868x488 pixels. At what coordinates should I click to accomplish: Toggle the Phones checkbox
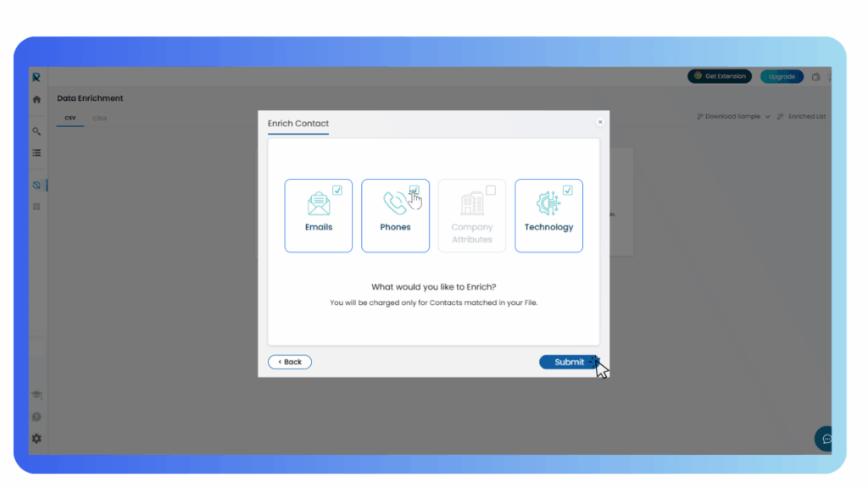click(414, 191)
